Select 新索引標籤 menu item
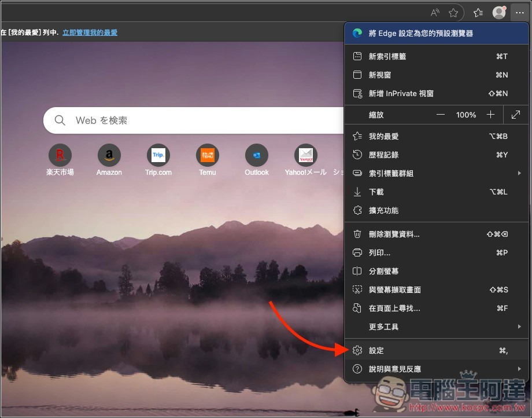Image resolution: width=532 pixels, height=418 pixels. pos(437,56)
